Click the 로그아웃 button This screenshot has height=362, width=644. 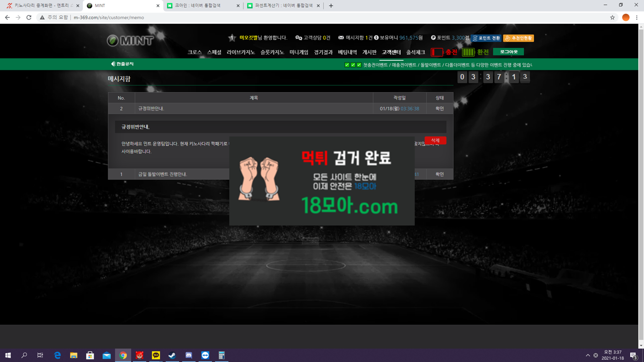[508, 52]
